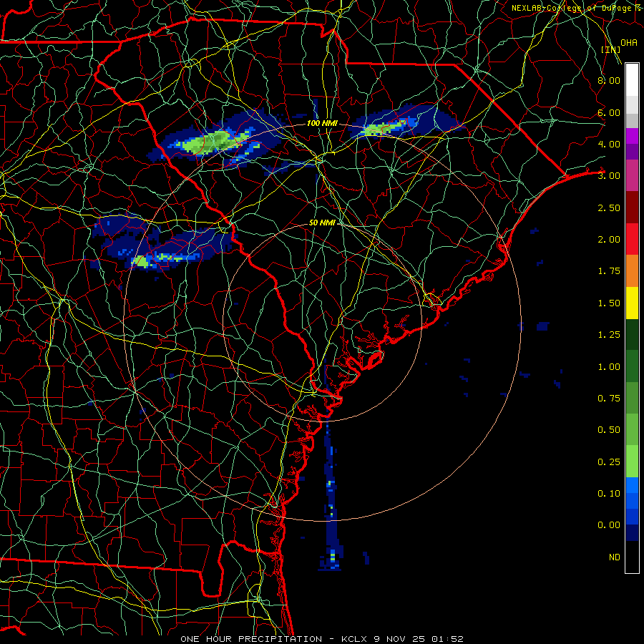Pick the black ND swatch in the legend
The image size is (644, 644).
pyautogui.click(x=632, y=557)
